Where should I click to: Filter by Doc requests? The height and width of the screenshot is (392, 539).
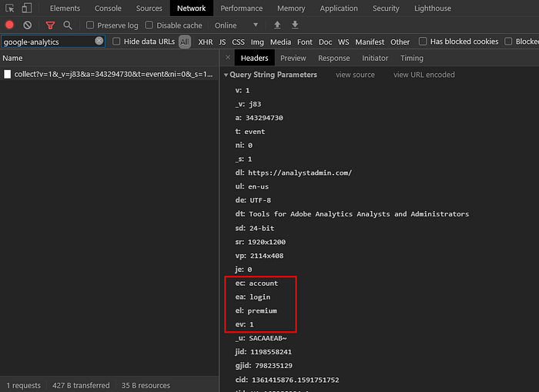tap(325, 42)
